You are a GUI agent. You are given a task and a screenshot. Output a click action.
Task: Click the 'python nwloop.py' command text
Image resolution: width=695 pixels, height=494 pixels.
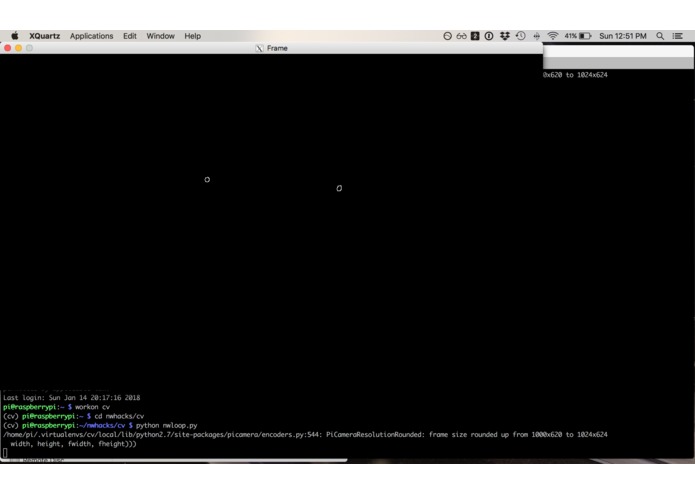click(167, 426)
